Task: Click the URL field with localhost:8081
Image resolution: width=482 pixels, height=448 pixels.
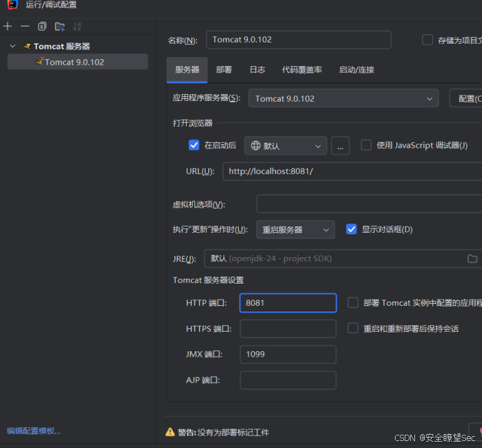Action: (352, 171)
